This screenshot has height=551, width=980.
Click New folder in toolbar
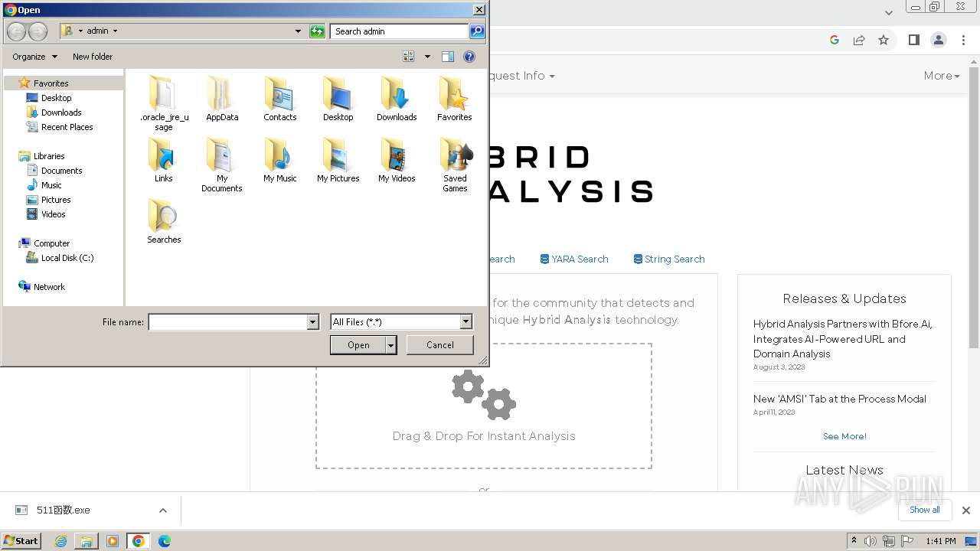(93, 57)
